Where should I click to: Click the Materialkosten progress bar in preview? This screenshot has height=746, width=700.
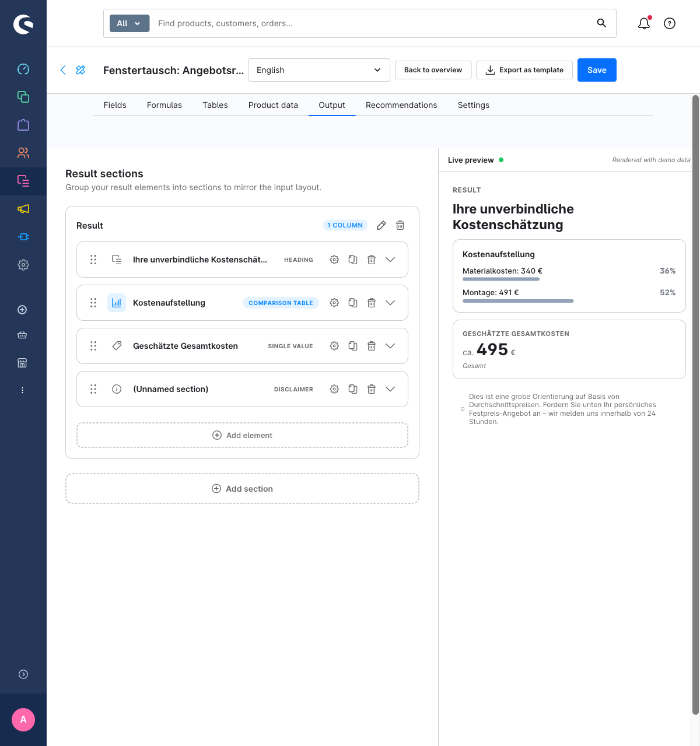tap(501, 279)
